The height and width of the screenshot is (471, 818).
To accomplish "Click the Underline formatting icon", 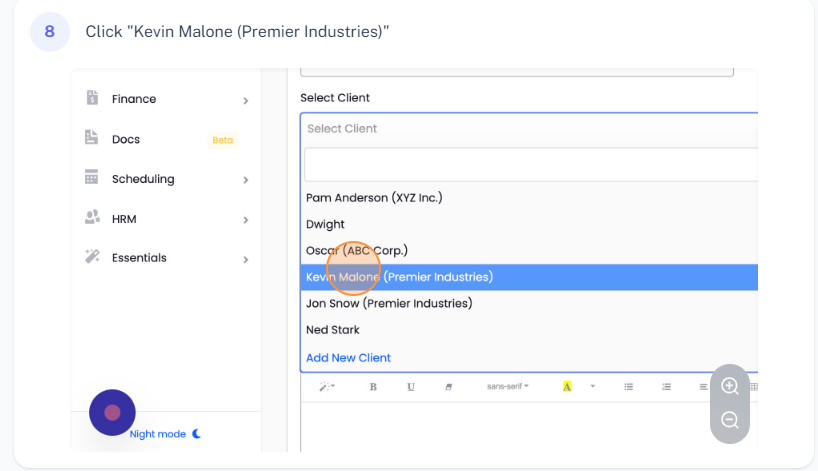I will 410,386.
